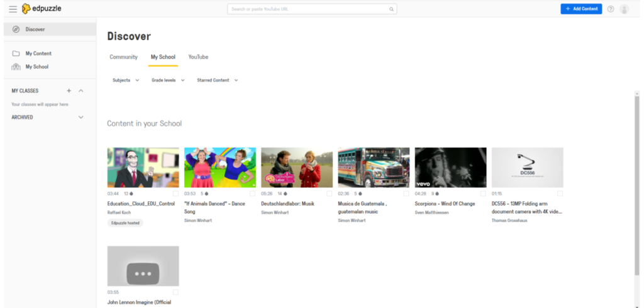
Task: Click views icon on Deutschlandlabor: Musik video
Action: pos(286,194)
